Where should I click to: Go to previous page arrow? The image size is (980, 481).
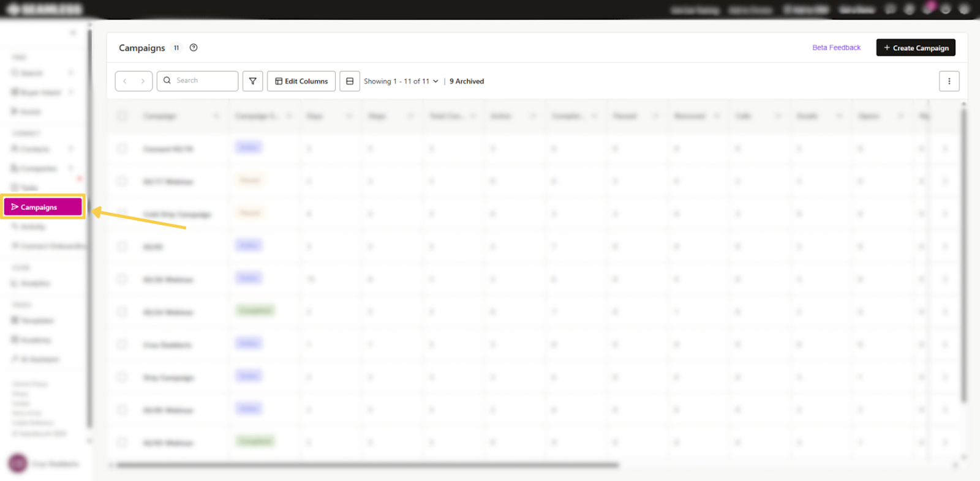(x=125, y=81)
